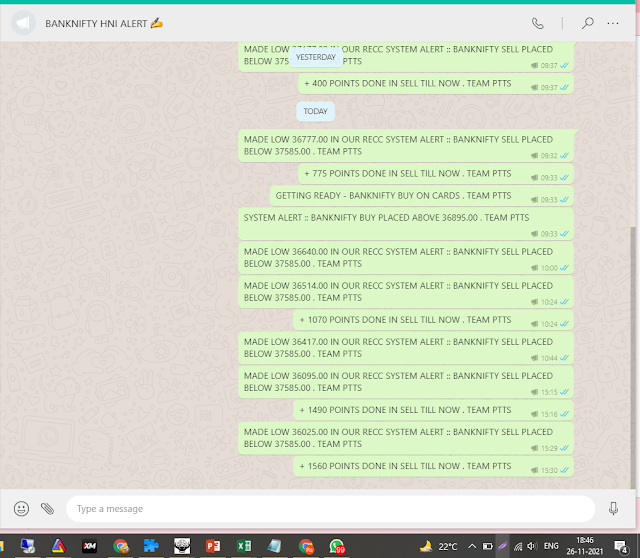Screen dimensions: 640x558
Task: Click broadcast icon on 15:30 message
Action: pos(534,470)
